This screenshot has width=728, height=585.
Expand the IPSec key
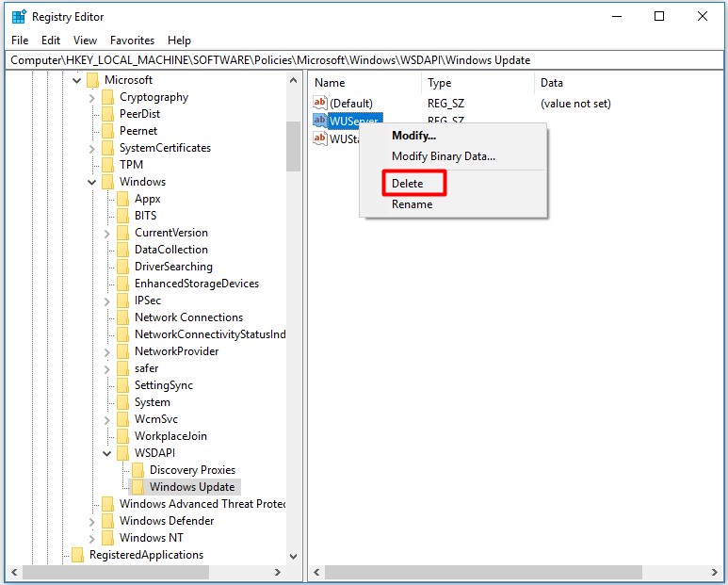107,301
